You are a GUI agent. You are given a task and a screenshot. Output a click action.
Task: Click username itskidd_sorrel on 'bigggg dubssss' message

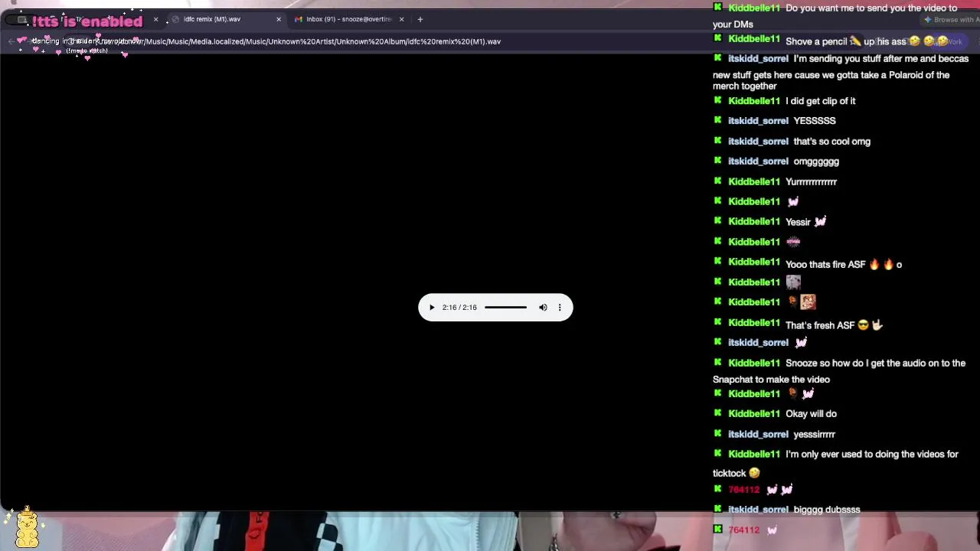pos(758,509)
